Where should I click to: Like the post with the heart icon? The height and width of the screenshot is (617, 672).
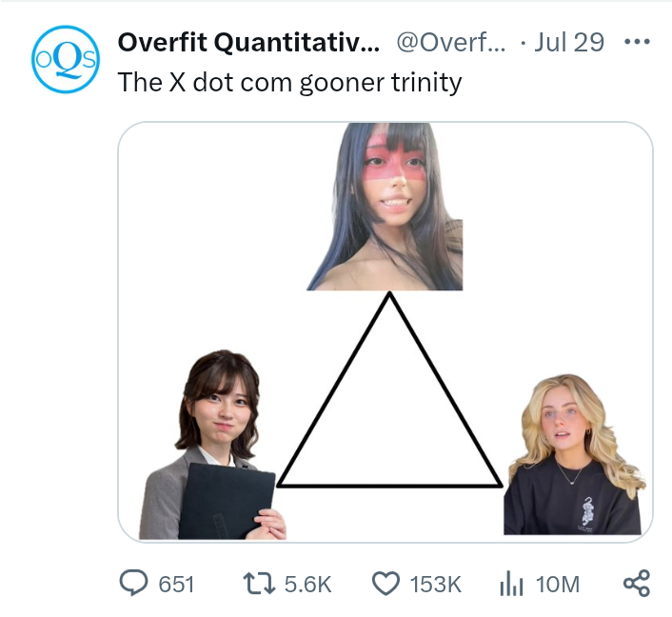[x=384, y=583]
